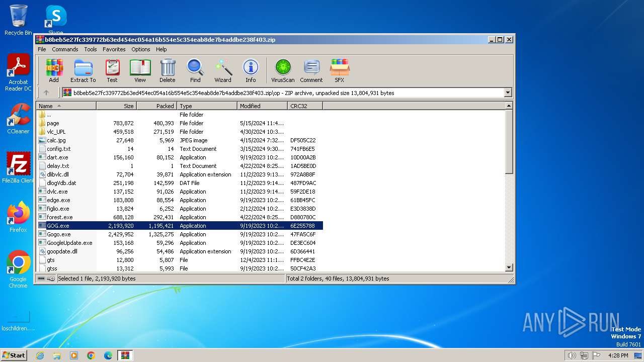Expand the address path dropdown
The image size is (644, 362).
click(508, 93)
